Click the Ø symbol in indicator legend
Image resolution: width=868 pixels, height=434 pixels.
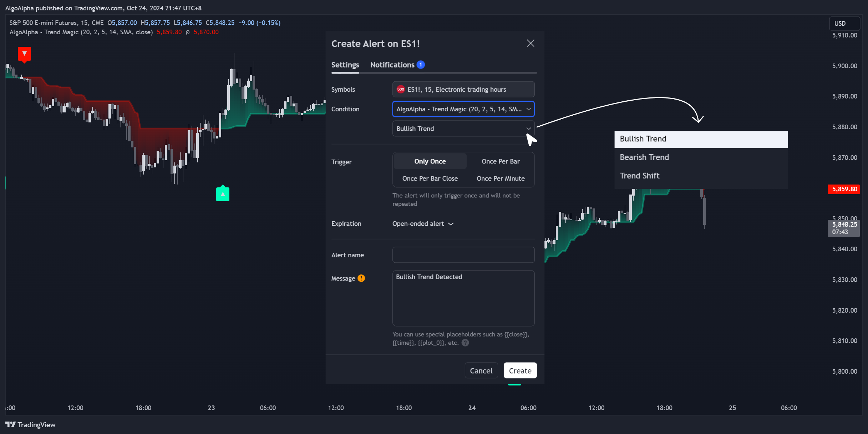point(188,32)
